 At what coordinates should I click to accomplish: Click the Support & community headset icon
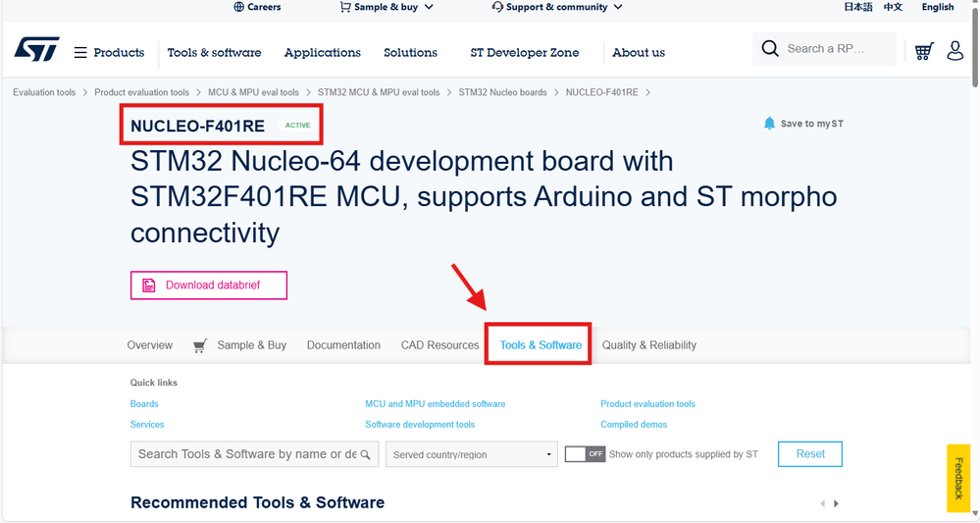(x=497, y=7)
